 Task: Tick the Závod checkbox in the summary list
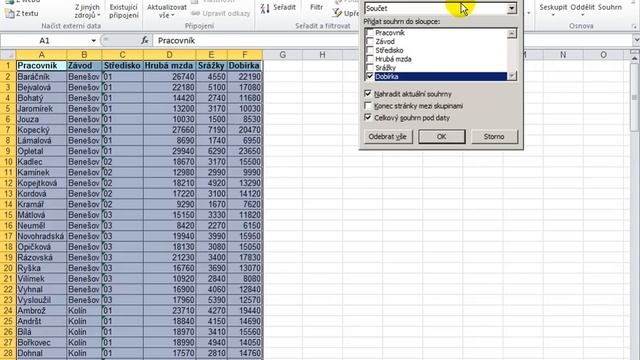(370, 41)
